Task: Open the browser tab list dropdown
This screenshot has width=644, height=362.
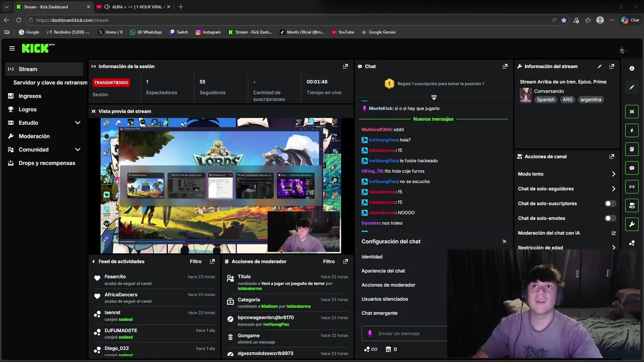Action: [x=7, y=7]
